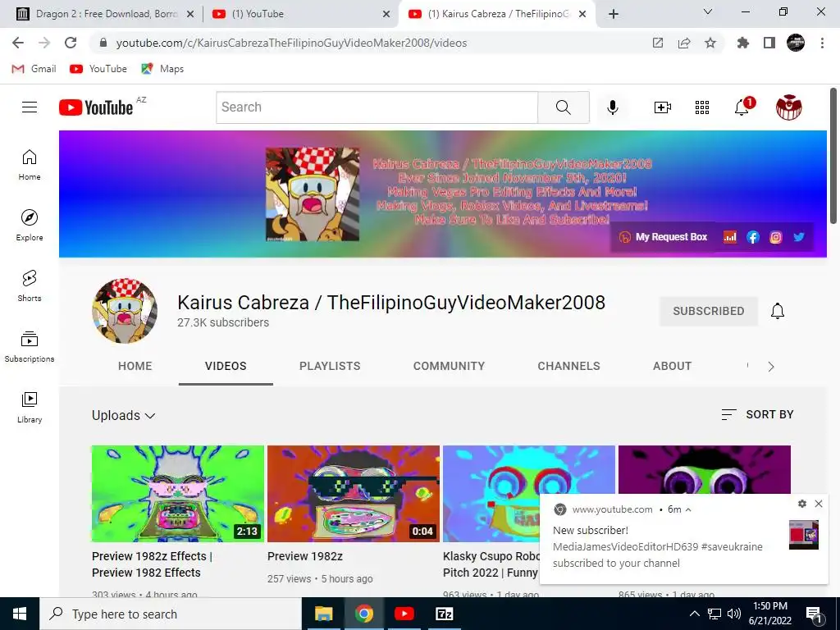Open the Windows Action Center
Screen dimensions: 840x630
814,614
